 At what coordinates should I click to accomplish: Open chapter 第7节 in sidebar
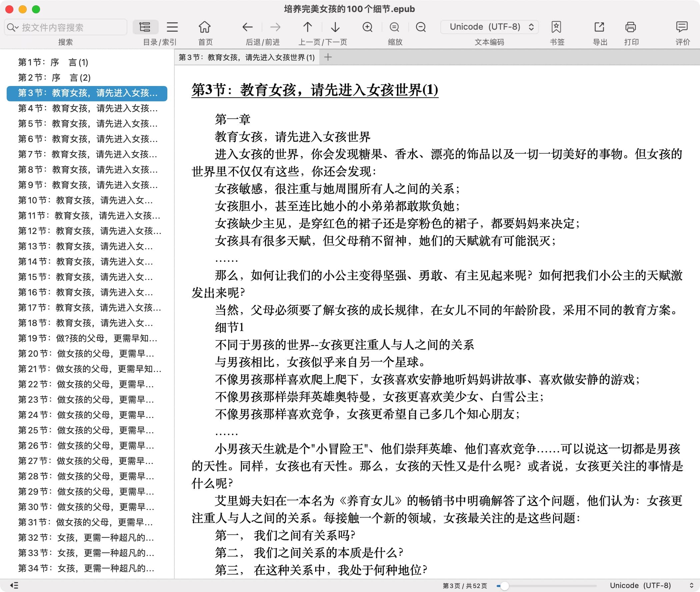88,154
